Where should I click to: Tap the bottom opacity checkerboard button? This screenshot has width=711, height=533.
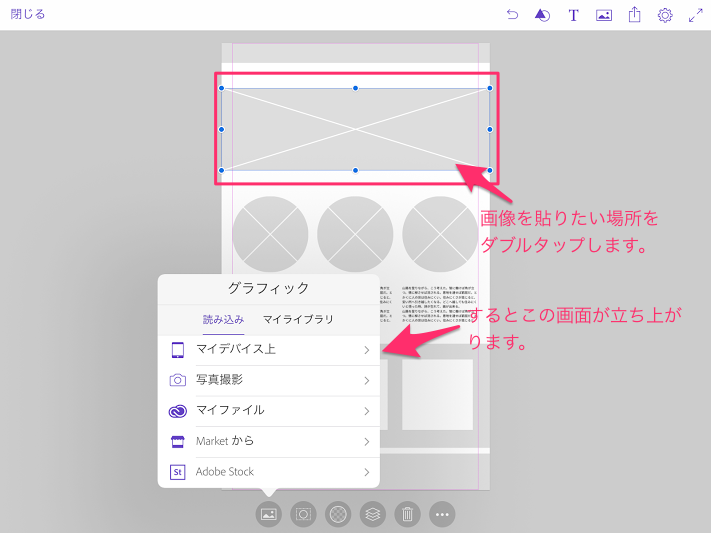click(x=338, y=514)
